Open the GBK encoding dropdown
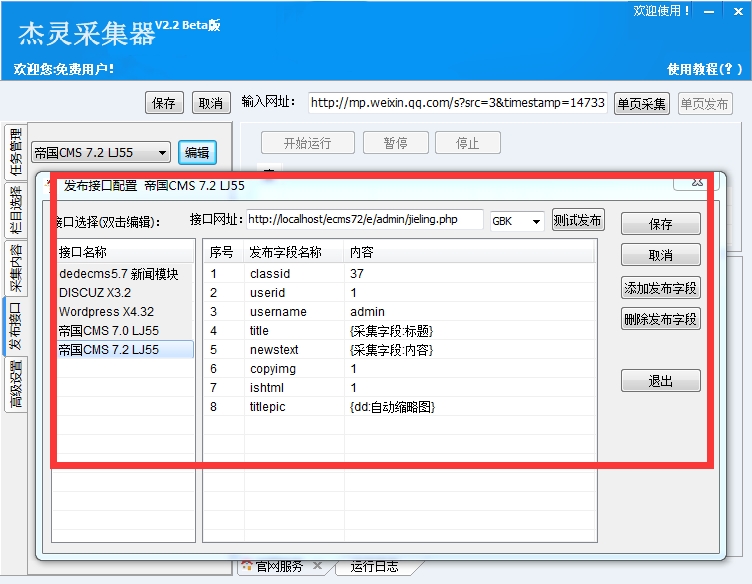This screenshot has height=584, width=752. (517, 221)
